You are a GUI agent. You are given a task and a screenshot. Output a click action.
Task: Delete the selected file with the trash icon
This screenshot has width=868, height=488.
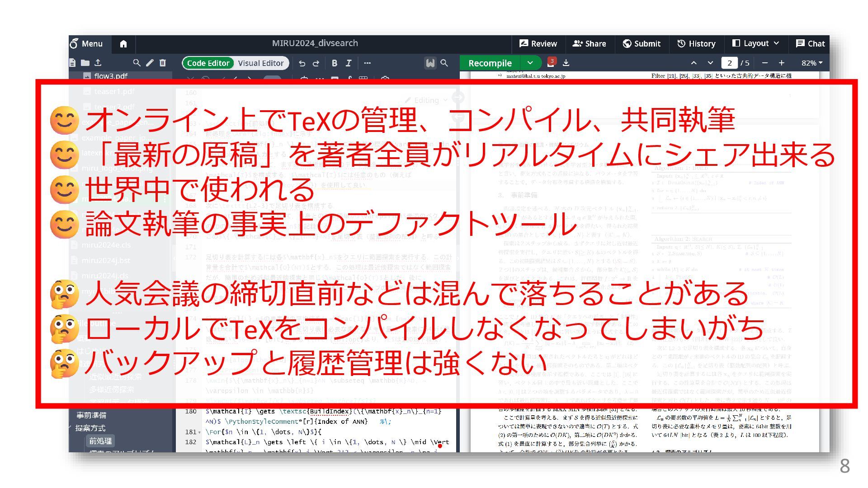coord(163,63)
